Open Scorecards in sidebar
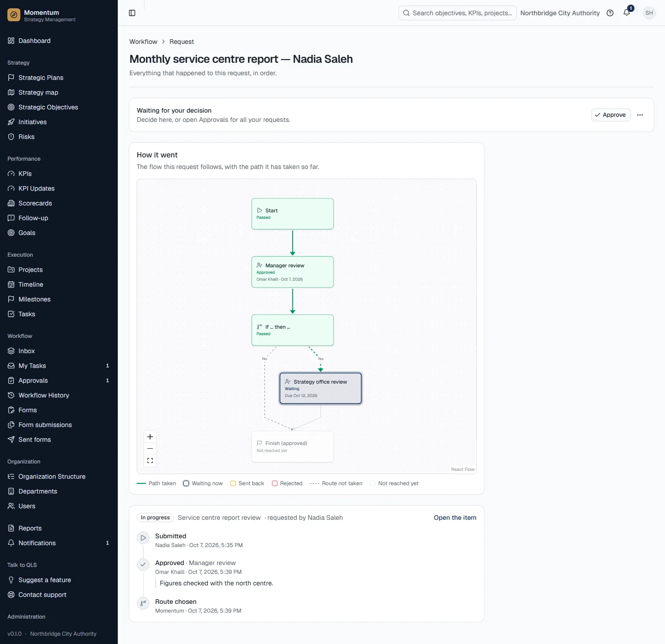This screenshot has width=665, height=644. pos(59,203)
